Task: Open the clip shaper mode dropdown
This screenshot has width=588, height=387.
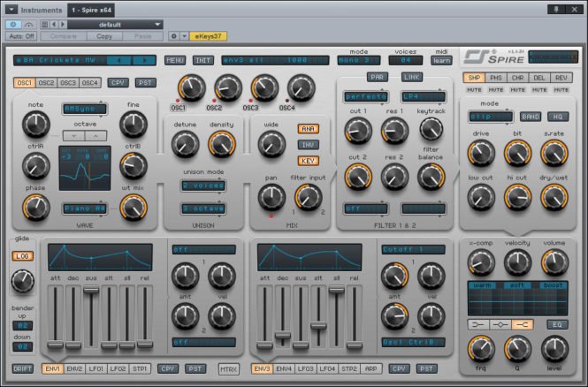Action: tap(491, 117)
